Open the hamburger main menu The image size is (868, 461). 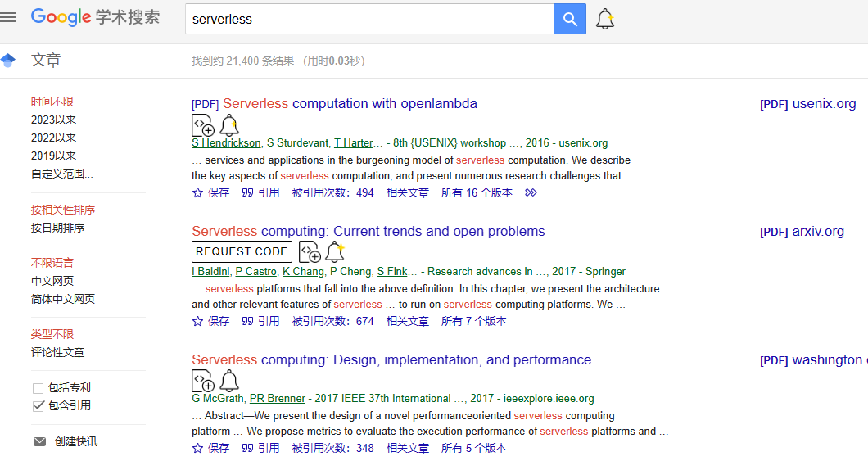[x=8, y=18]
